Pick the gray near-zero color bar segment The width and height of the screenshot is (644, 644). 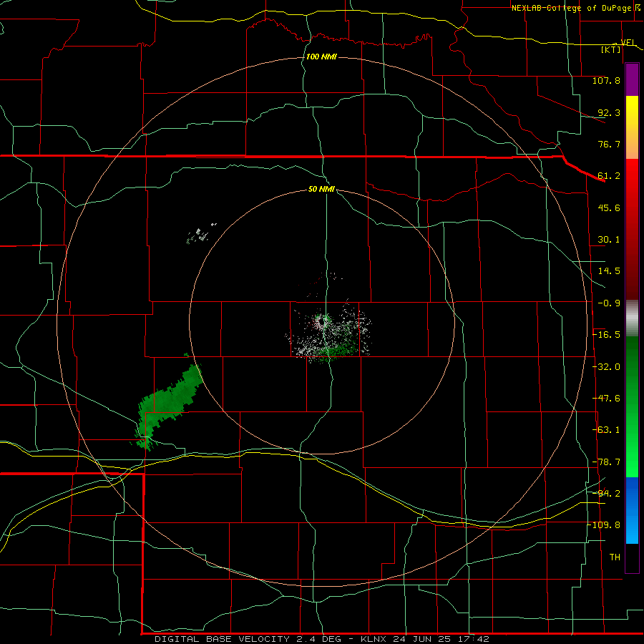point(632,318)
